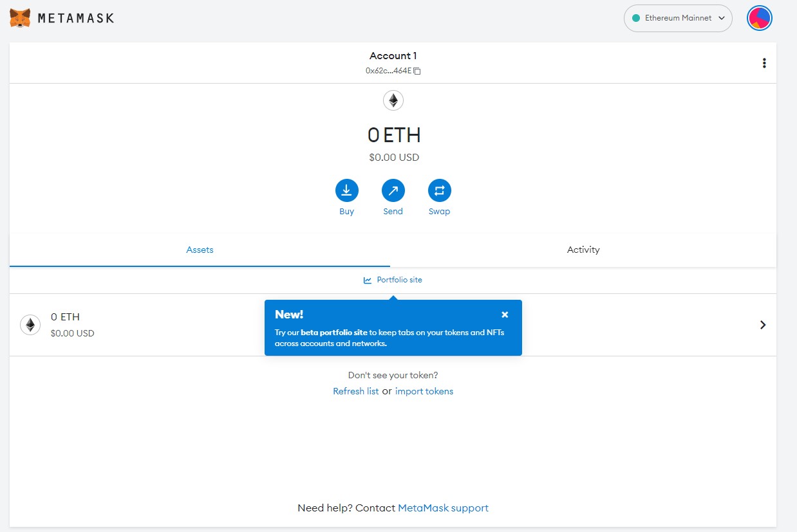Screen dimensions: 797x532
Task: Click the Ethereum logo above the balance
Action: [x=393, y=100]
